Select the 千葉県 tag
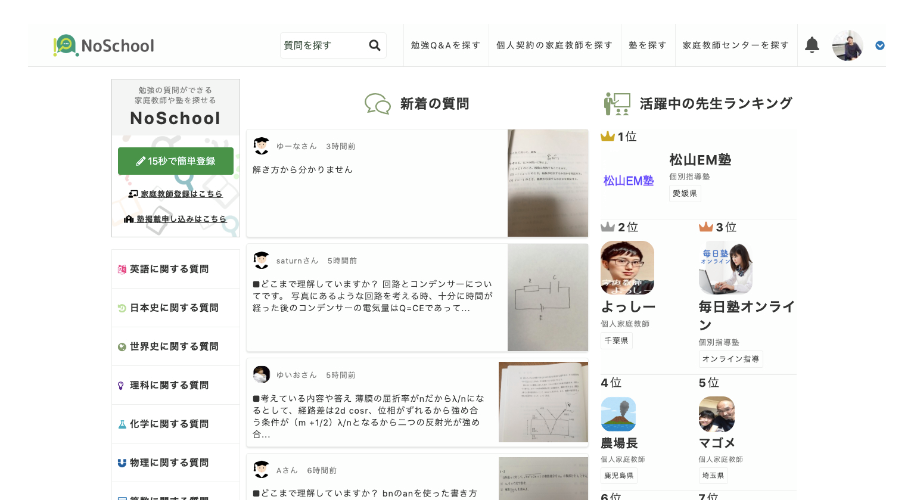The image size is (911, 500). [616, 340]
